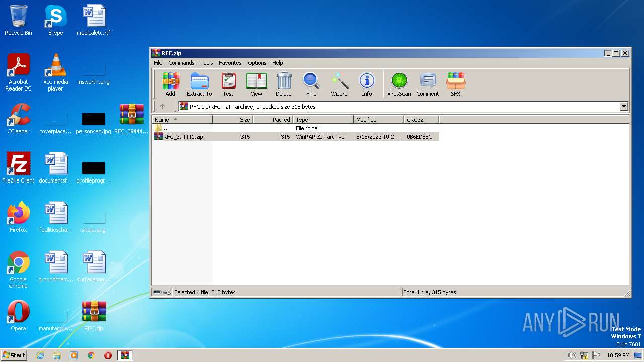Go up one level arrow button
The width and height of the screenshot is (644, 362).
[x=162, y=106]
